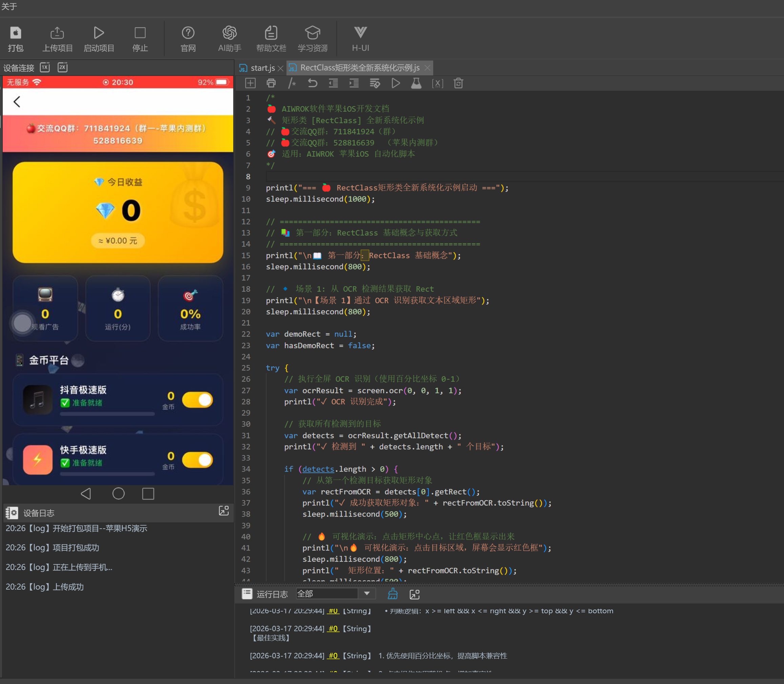Switch device view to 2X scale
Image resolution: width=784 pixels, height=684 pixels.
(63, 68)
